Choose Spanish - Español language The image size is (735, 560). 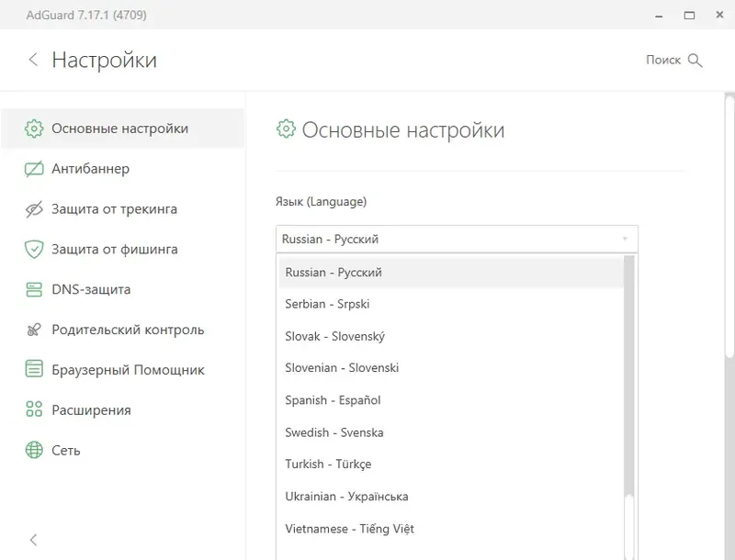(x=451, y=400)
